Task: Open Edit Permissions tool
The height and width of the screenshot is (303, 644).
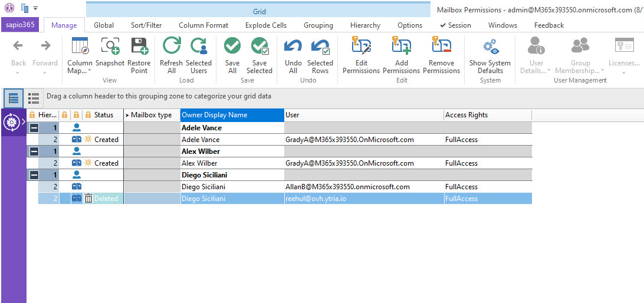Action: click(361, 47)
